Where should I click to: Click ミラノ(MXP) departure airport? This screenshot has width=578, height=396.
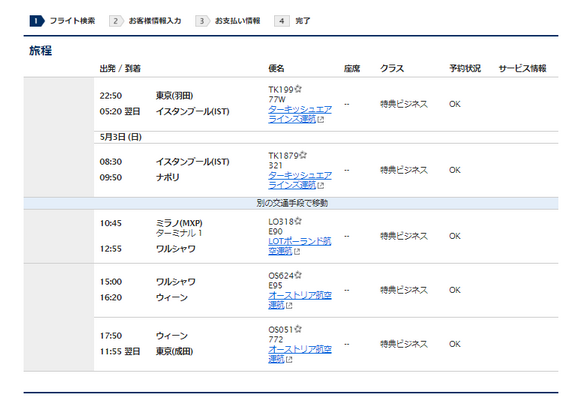(x=179, y=223)
